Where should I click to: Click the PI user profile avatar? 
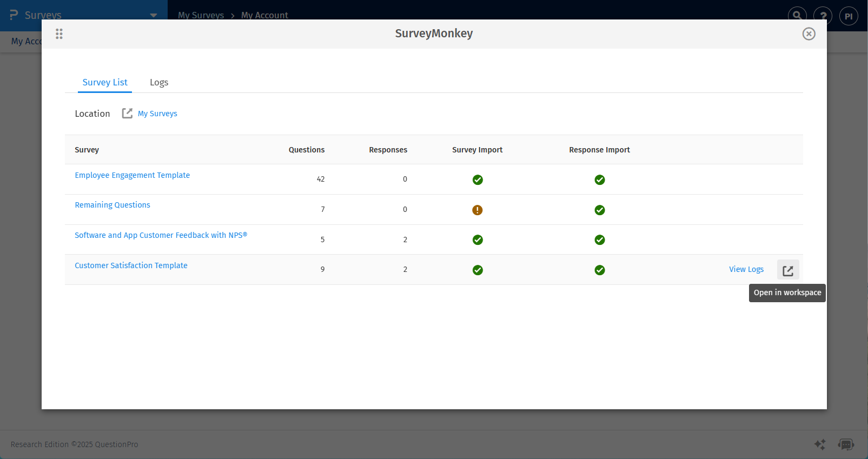(x=848, y=16)
